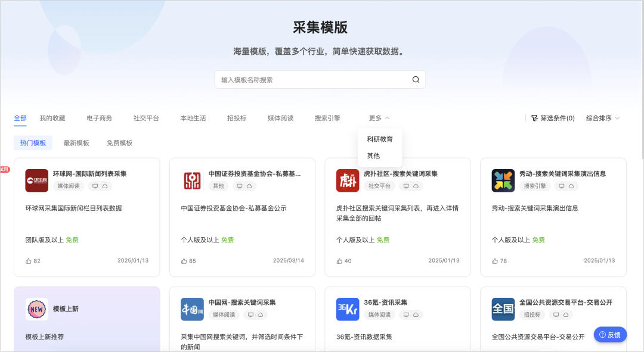Select the 免费模板 filter button
The height and width of the screenshot is (352, 644).
pos(119,143)
